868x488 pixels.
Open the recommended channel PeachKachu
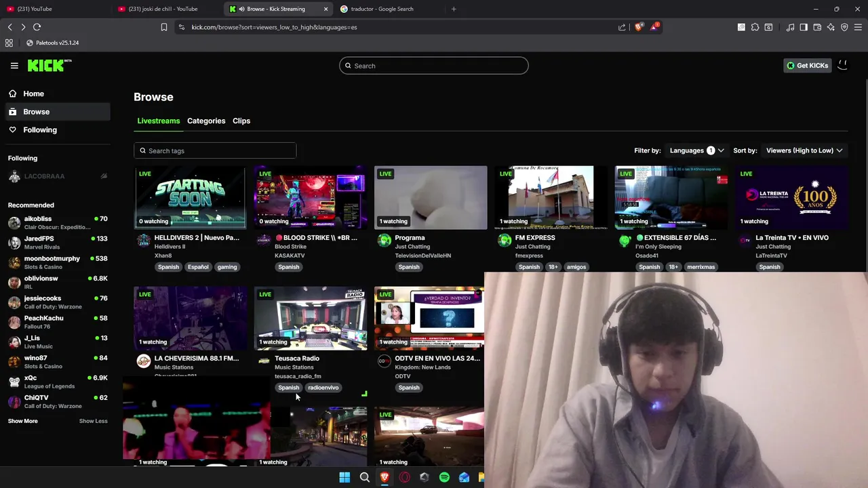[57, 322]
